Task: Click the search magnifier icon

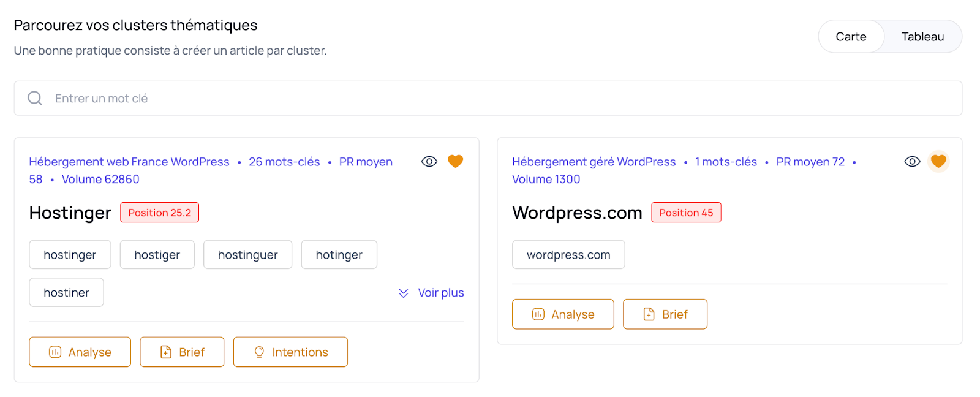Action: [35, 99]
